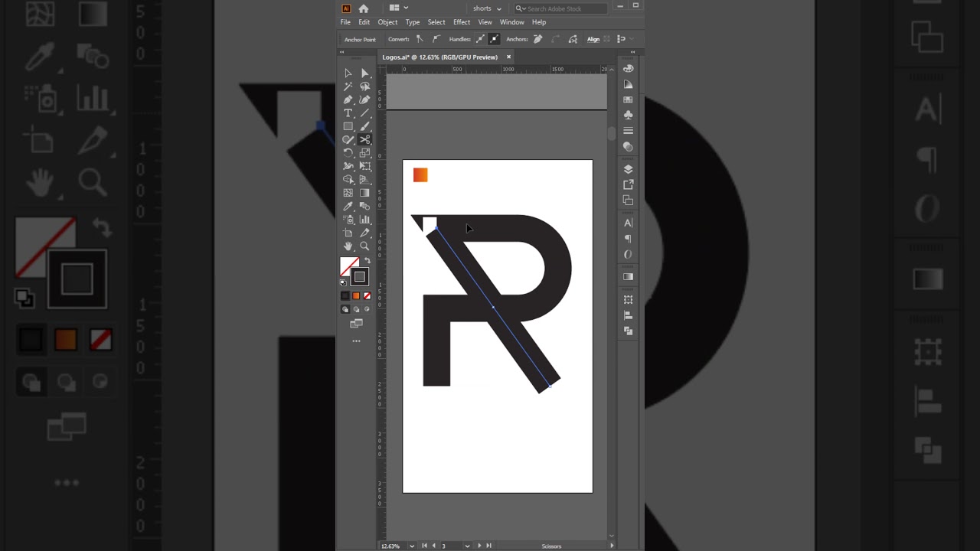This screenshot has width=980, height=551.
Task: Open the Pathfinder panel icon
Action: point(629,331)
